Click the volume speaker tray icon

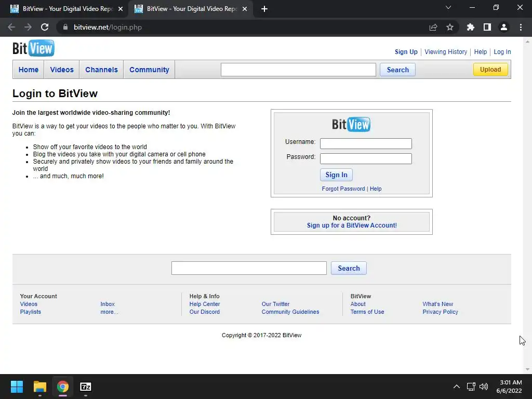point(484,387)
